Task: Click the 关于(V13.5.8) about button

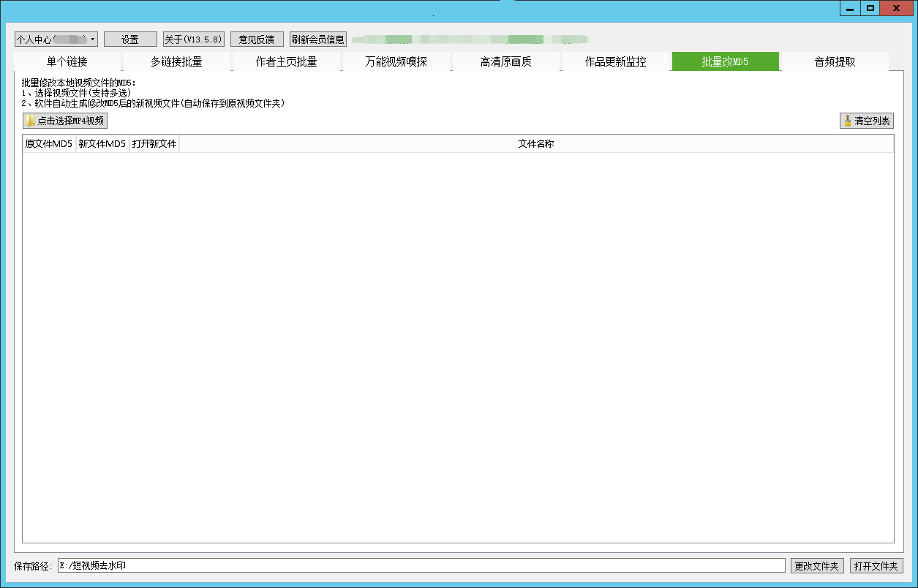Action: [193, 39]
